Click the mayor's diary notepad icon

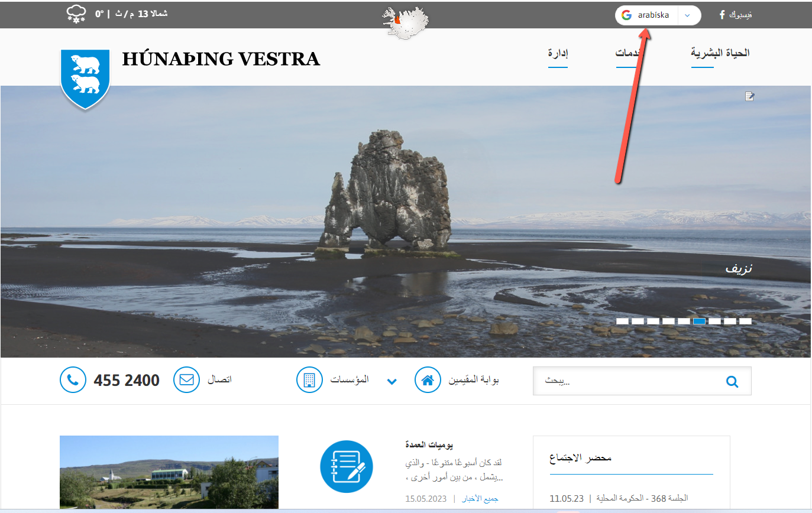coord(346,467)
